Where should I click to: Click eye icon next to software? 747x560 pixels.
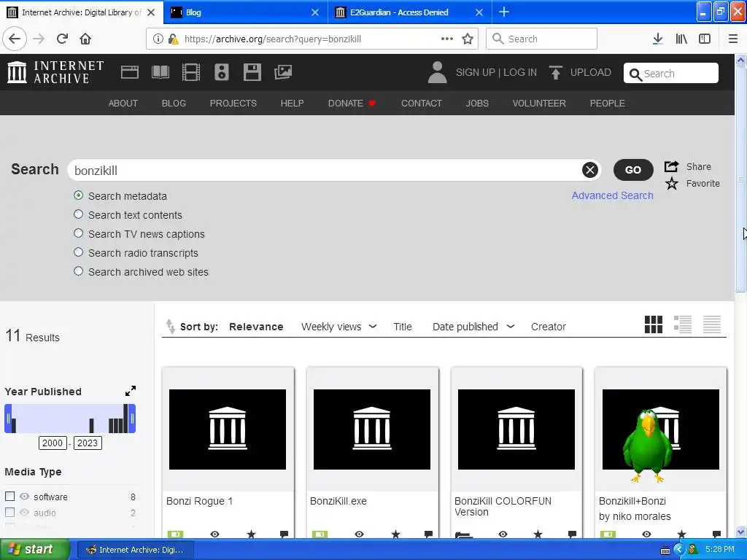tap(24, 496)
